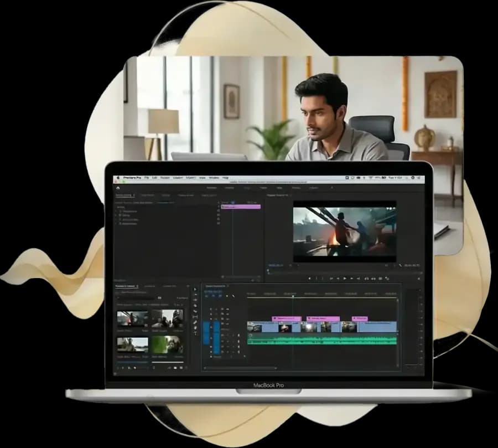
Task: Step back one frame in Program monitor
Action: point(338,279)
